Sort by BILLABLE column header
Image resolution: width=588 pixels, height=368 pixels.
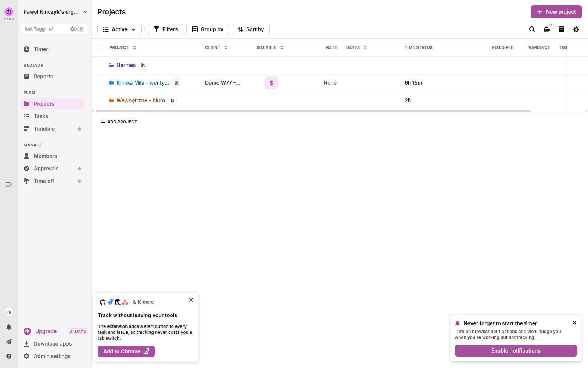tap(270, 47)
